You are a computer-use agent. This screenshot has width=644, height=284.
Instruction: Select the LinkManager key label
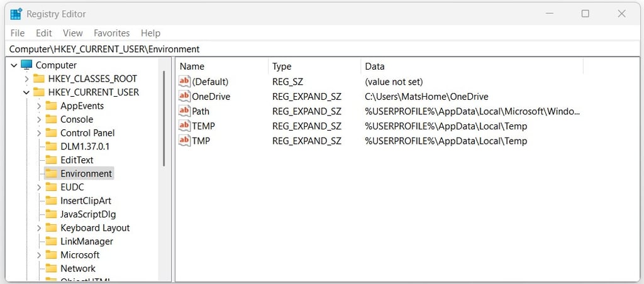click(x=87, y=241)
